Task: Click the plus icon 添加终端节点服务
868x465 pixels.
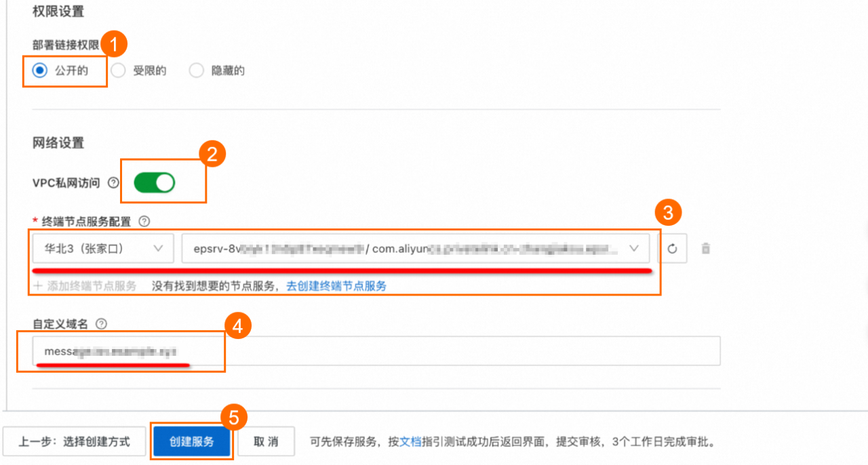Action: click(38, 286)
